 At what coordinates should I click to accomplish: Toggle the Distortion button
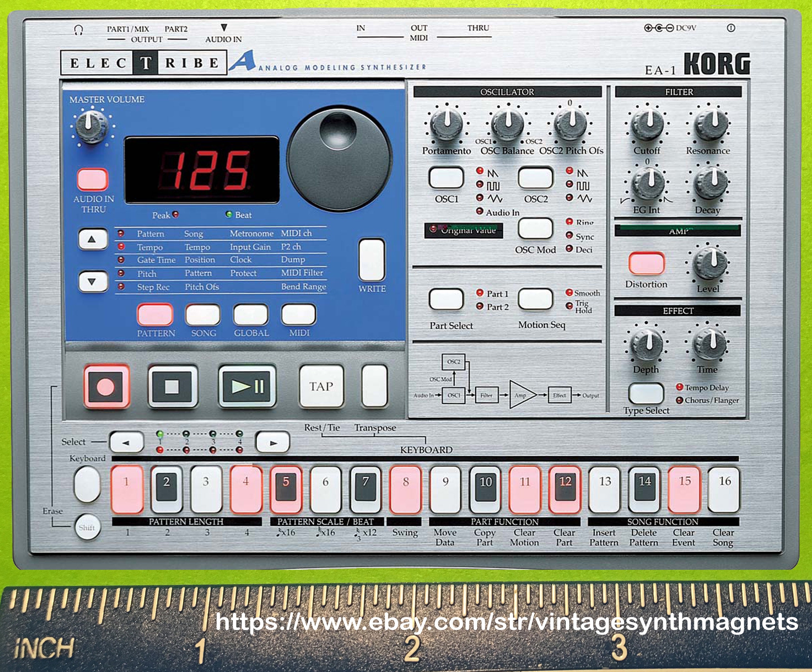[646, 263]
